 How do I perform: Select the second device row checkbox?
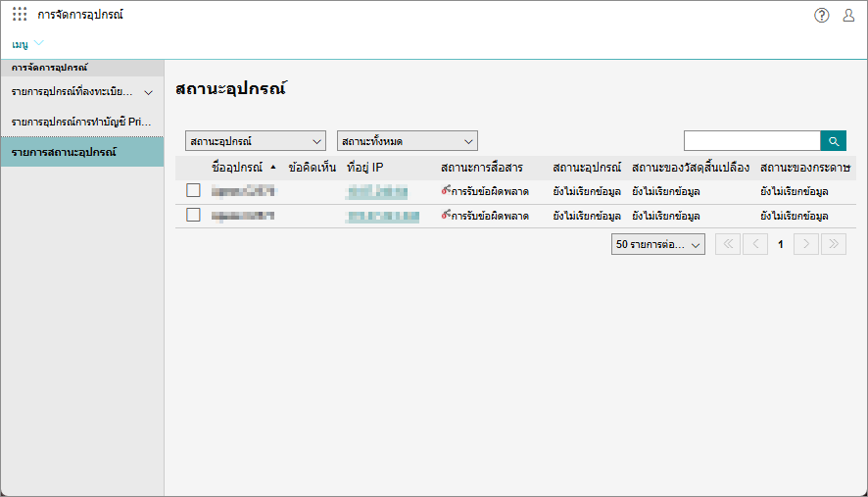point(194,215)
